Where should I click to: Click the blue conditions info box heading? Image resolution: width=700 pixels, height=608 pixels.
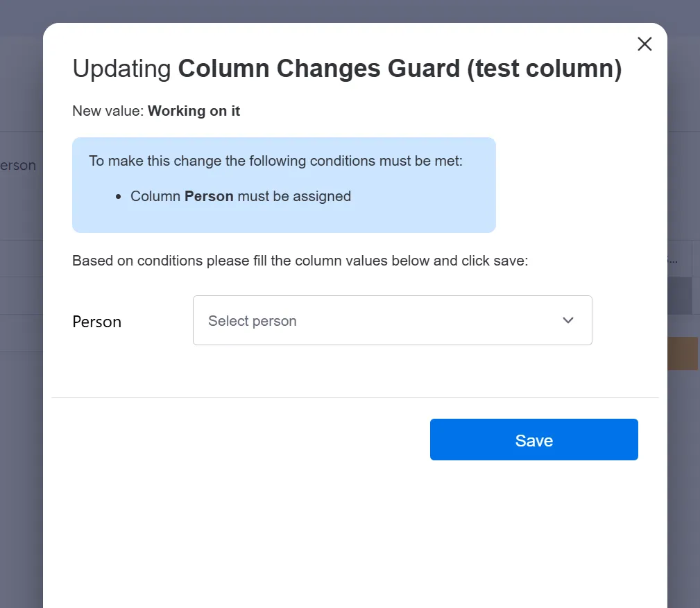point(275,161)
